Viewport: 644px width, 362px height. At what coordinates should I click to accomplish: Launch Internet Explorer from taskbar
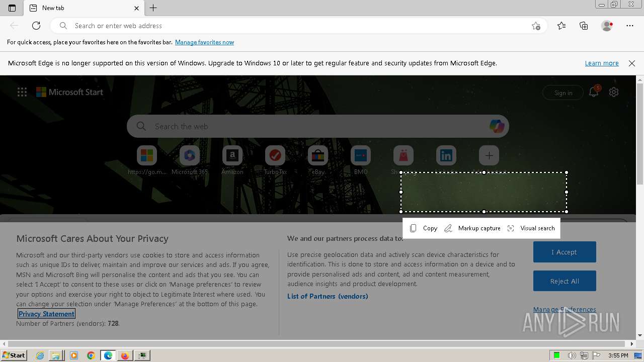point(40,355)
